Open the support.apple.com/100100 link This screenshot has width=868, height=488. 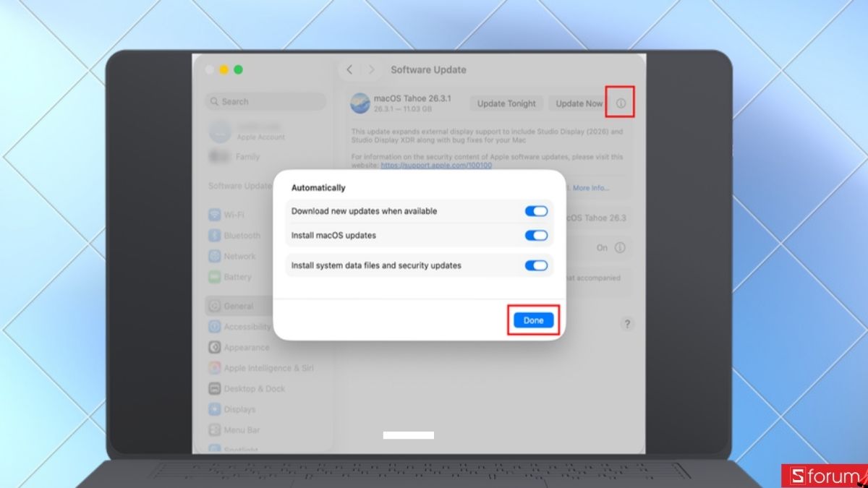436,166
